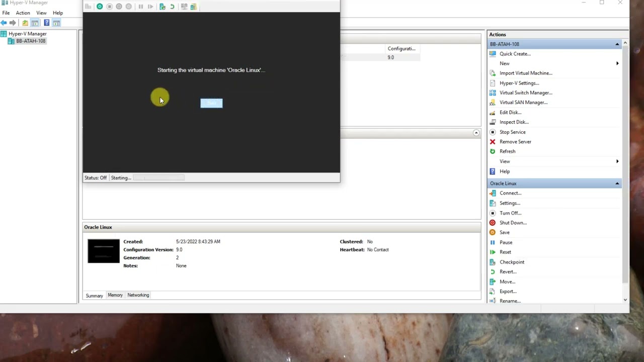Click the Share icon in VM connection toolbar

pyautogui.click(x=193, y=7)
